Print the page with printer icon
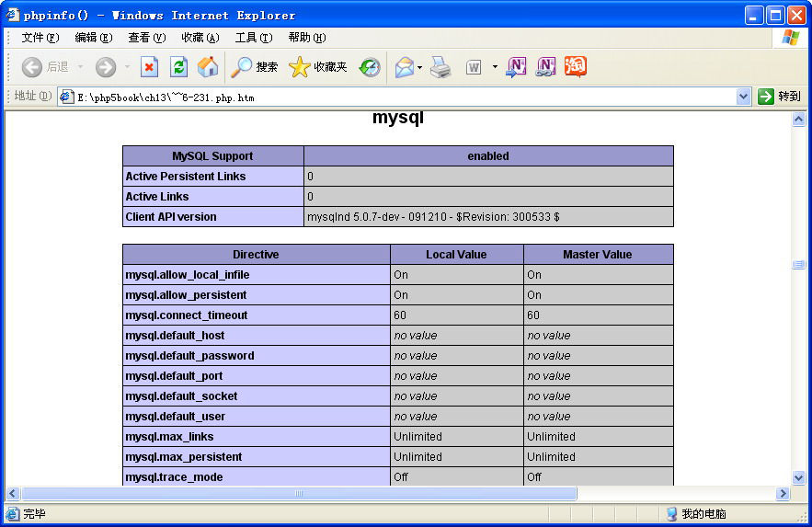 [440, 67]
